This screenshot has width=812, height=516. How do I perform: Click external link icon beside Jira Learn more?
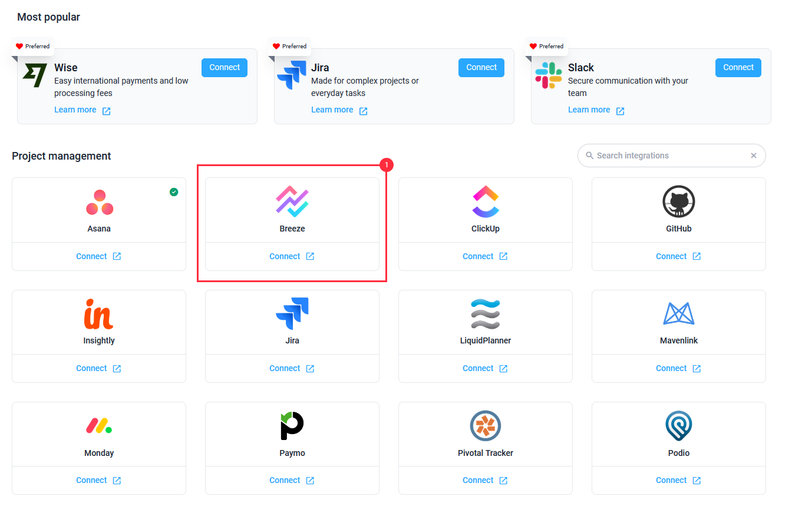coord(363,111)
